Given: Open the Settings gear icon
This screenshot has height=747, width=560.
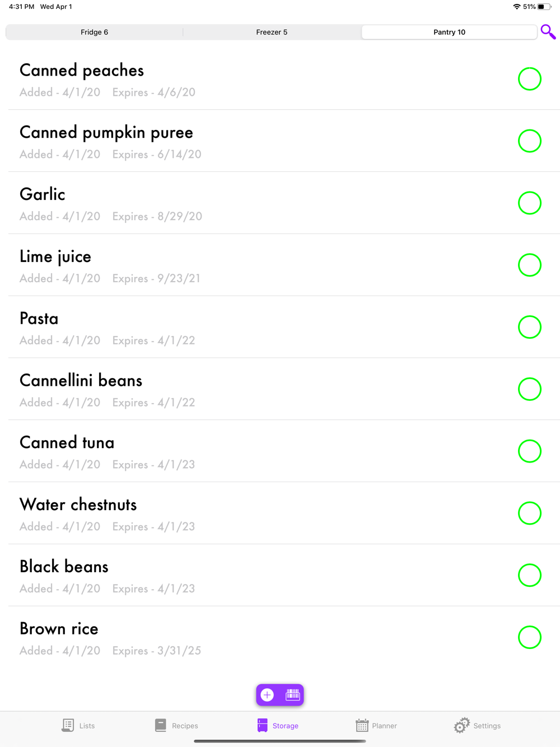Looking at the screenshot, I should click(461, 725).
